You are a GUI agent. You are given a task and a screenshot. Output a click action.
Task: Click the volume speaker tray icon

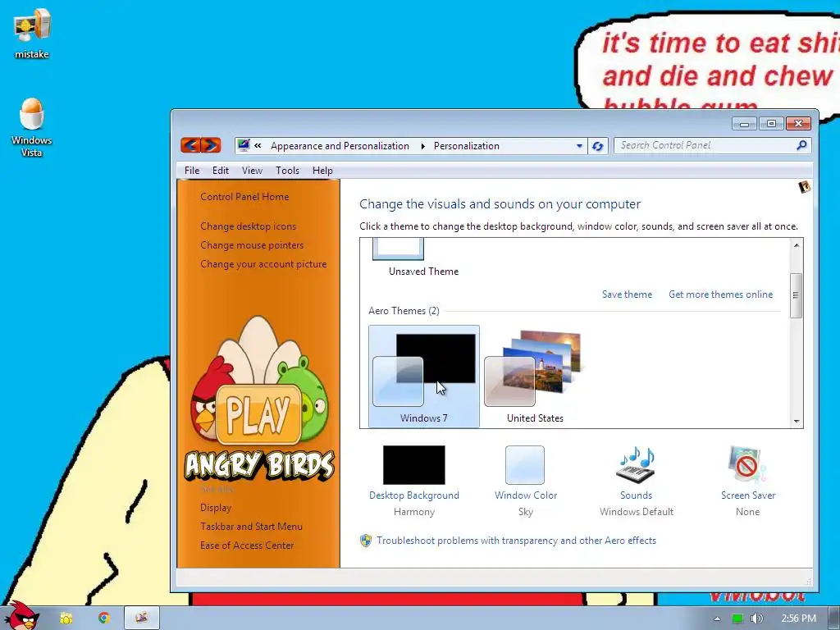(x=756, y=619)
